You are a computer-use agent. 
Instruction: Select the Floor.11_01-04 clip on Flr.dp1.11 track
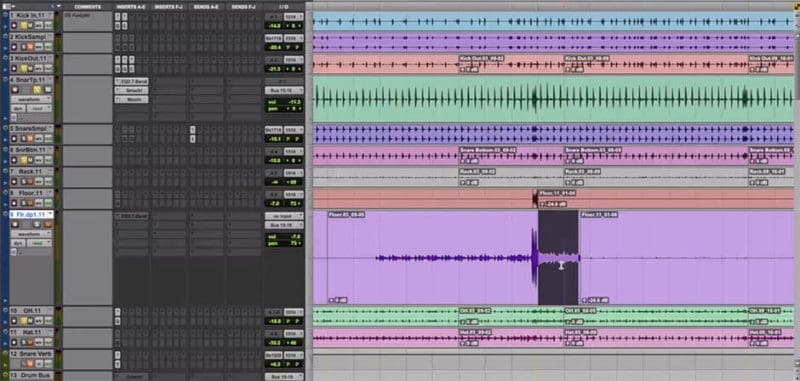click(687, 258)
